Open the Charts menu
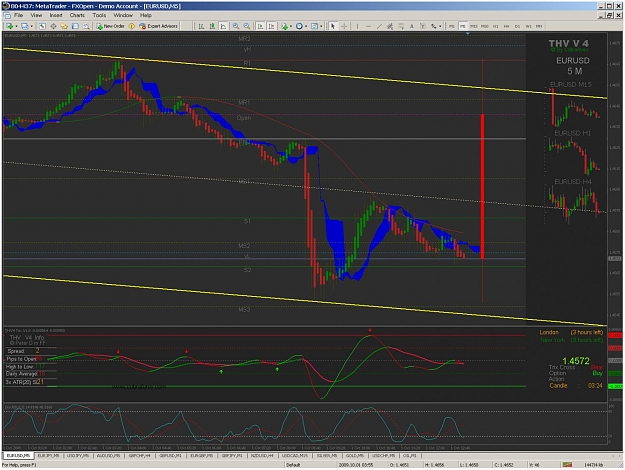The image size is (625, 470). (77, 15)
